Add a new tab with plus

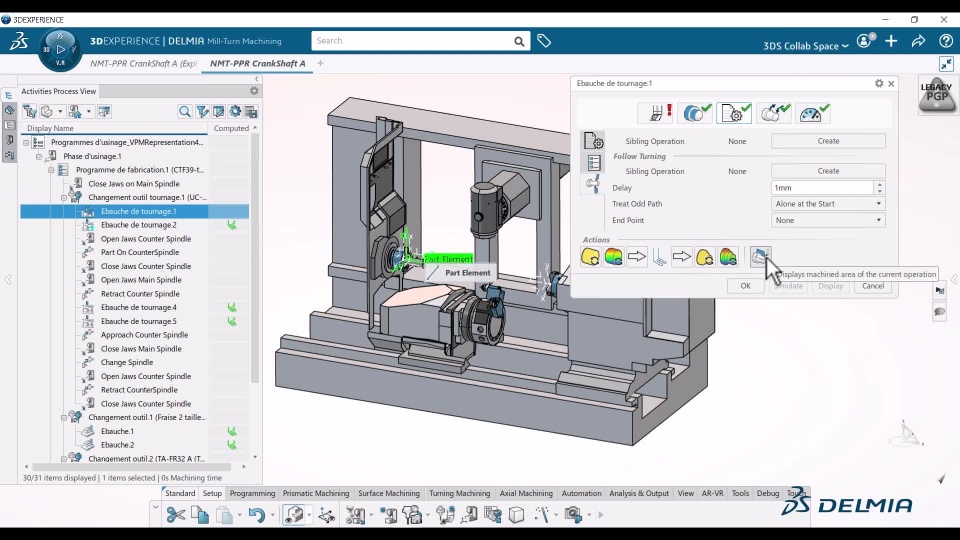point(320,62)
